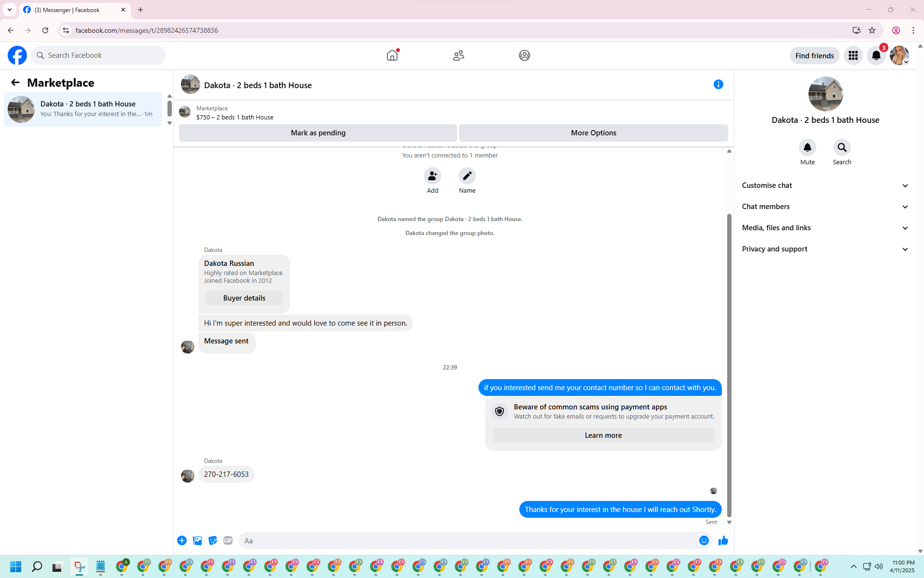
Task: Search within the conversation
Action: pos(842,147)
